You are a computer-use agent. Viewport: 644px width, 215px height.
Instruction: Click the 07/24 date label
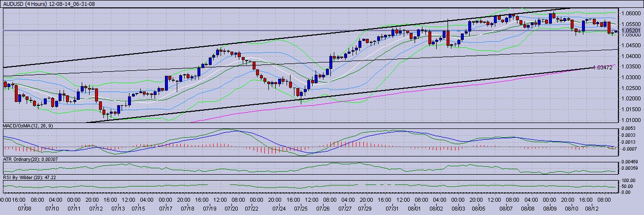279,209
